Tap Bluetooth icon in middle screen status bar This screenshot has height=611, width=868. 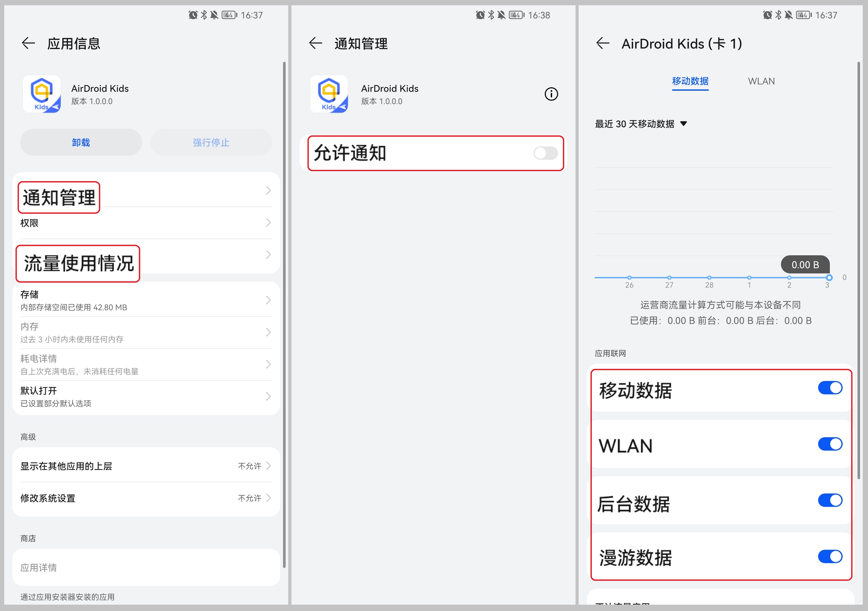[491, 15]
